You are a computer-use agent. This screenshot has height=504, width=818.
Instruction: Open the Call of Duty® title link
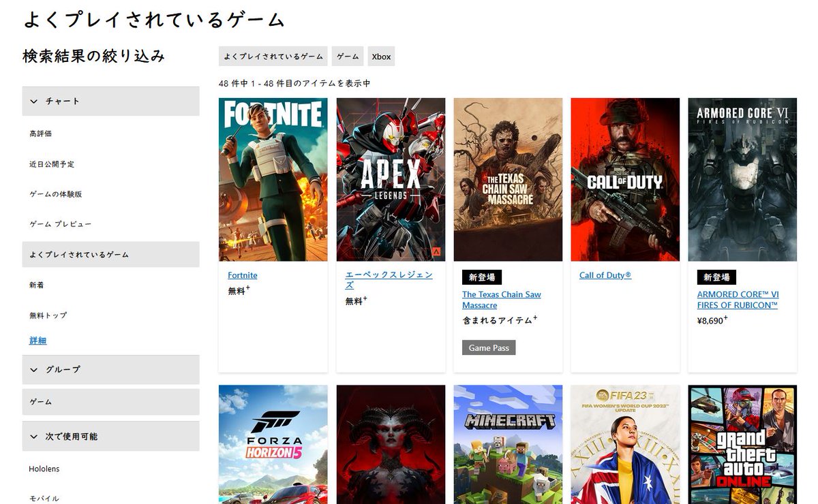click(605, 276)
